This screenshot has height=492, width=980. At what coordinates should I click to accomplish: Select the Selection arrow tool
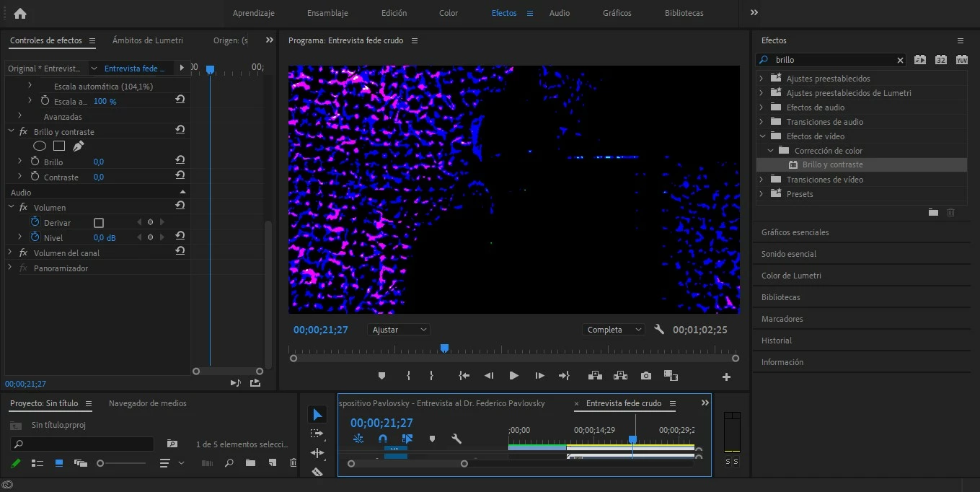pos(317,414)
